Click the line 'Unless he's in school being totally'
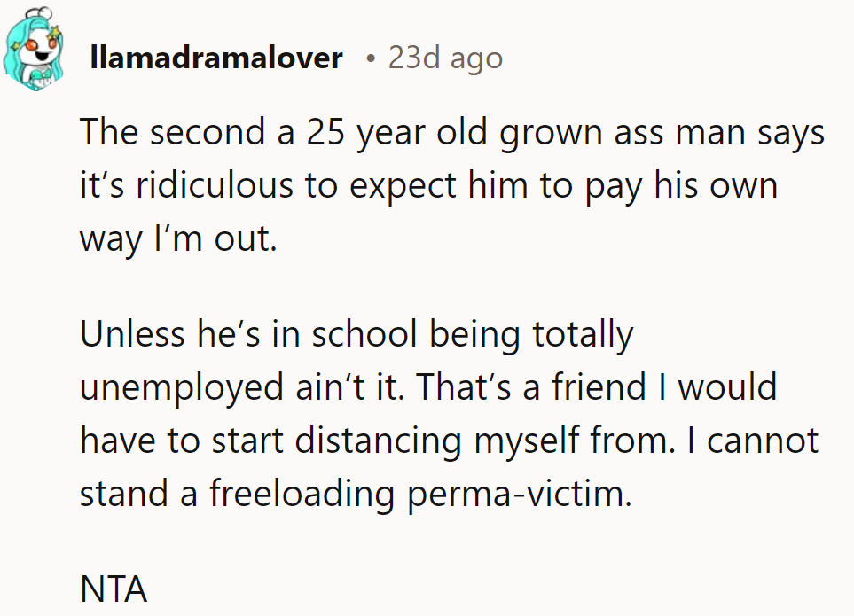854x616 pixels. (x=356, y=335)
